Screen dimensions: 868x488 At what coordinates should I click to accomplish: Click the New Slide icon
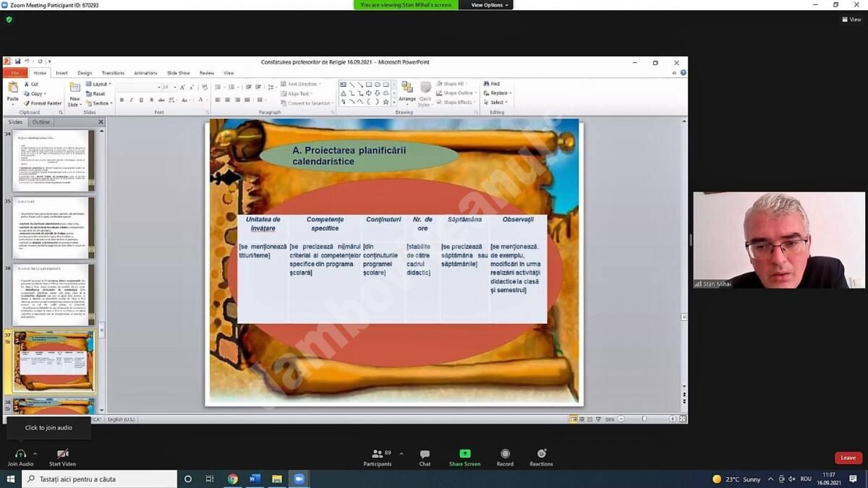75,88
